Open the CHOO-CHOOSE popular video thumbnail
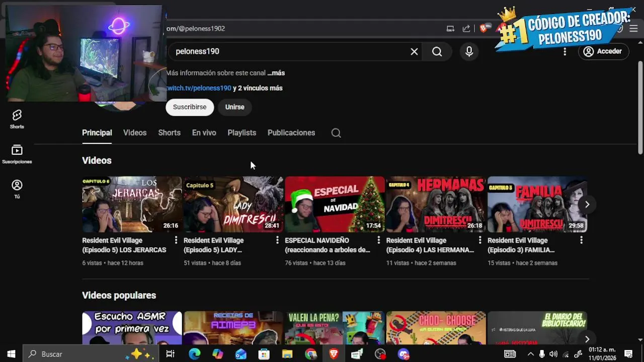Screen dimensions: 644x362 (x=436, y=328)
